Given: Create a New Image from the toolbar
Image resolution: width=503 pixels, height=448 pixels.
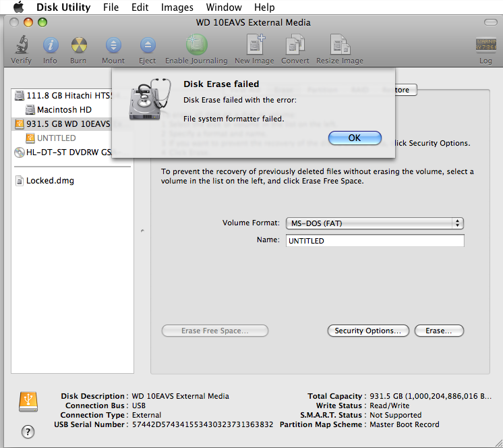Looking at the screenshot, I should [x=255, y=45].
